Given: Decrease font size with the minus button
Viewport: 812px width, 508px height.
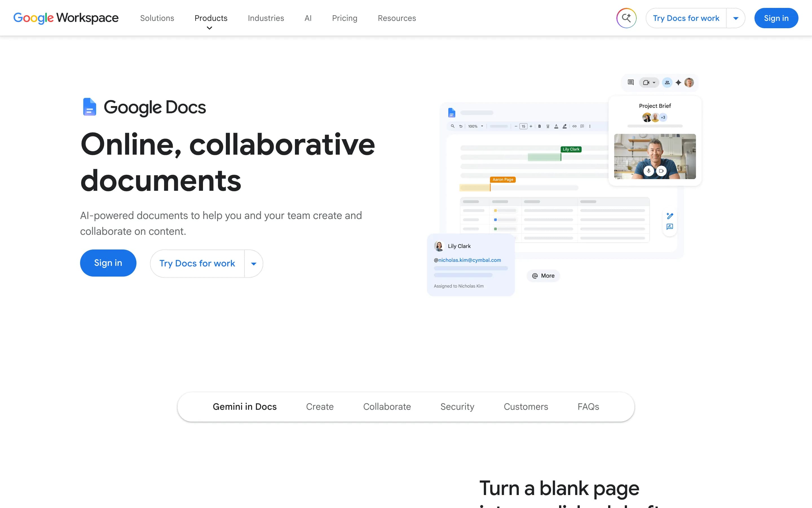Looking at the screenshot, I should click(x=516, y=126).
